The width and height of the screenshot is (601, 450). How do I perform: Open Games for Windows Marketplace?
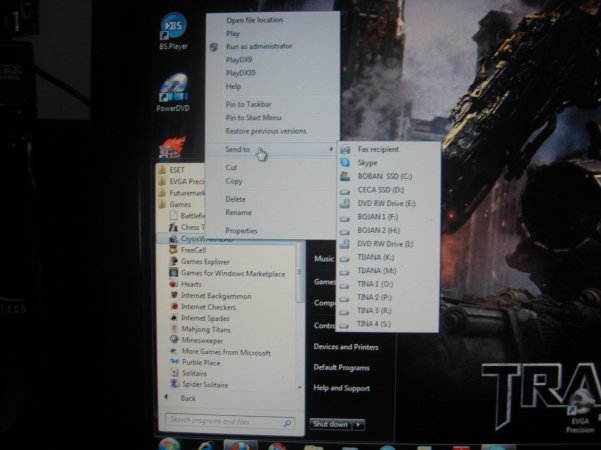[226, 273]
